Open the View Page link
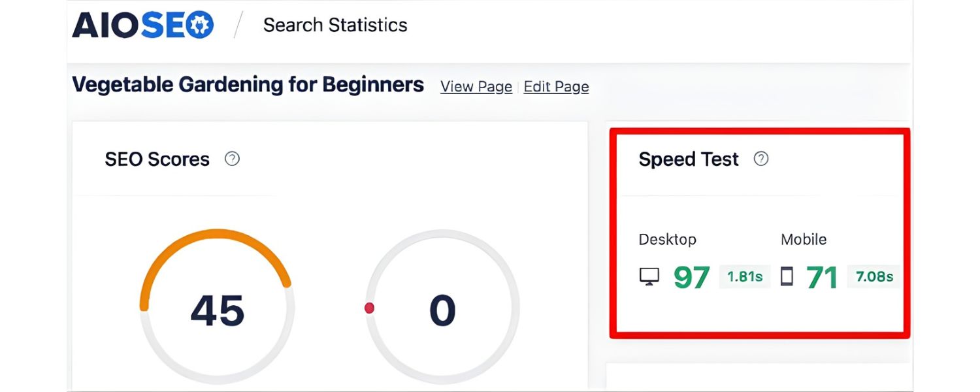This screenshot has width=980, height=392. (x=476, y=86)
